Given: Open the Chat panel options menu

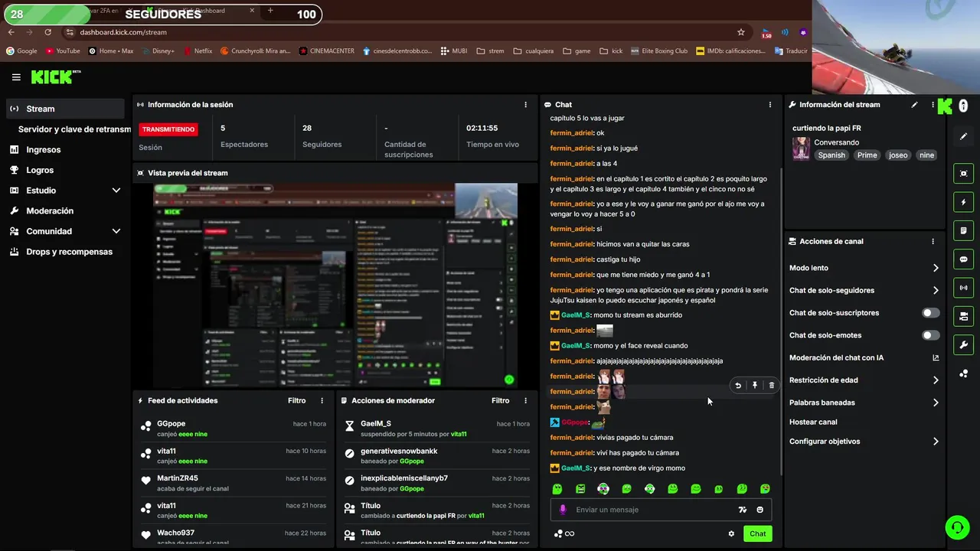Looking at the screenshot, I should 770,105.
